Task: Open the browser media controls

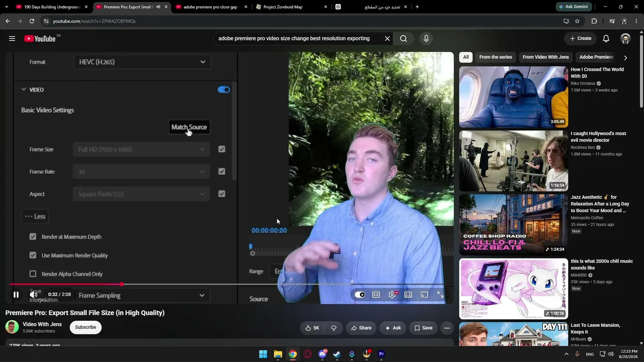Action: [x=612, y=21]
